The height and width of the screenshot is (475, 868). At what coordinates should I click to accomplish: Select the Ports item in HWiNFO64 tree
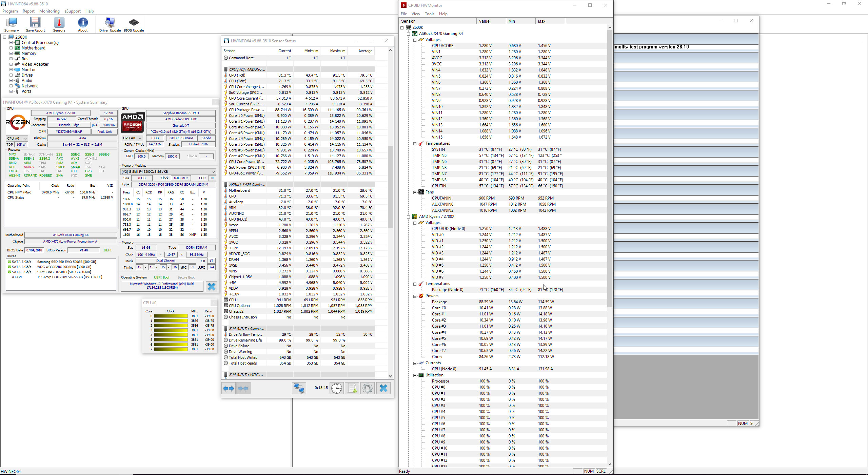click(26, 91)
